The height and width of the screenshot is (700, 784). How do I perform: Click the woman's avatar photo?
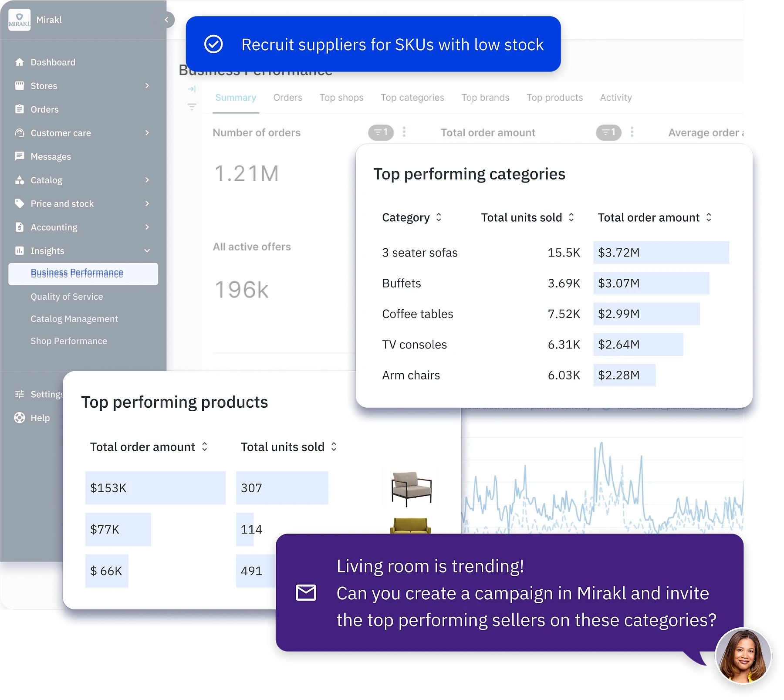point(743,656)
